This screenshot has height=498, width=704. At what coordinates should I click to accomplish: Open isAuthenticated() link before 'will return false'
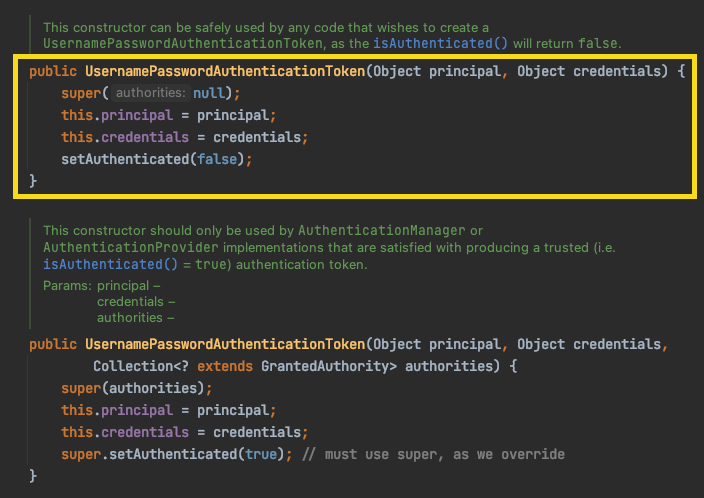(x=440, y=44)
